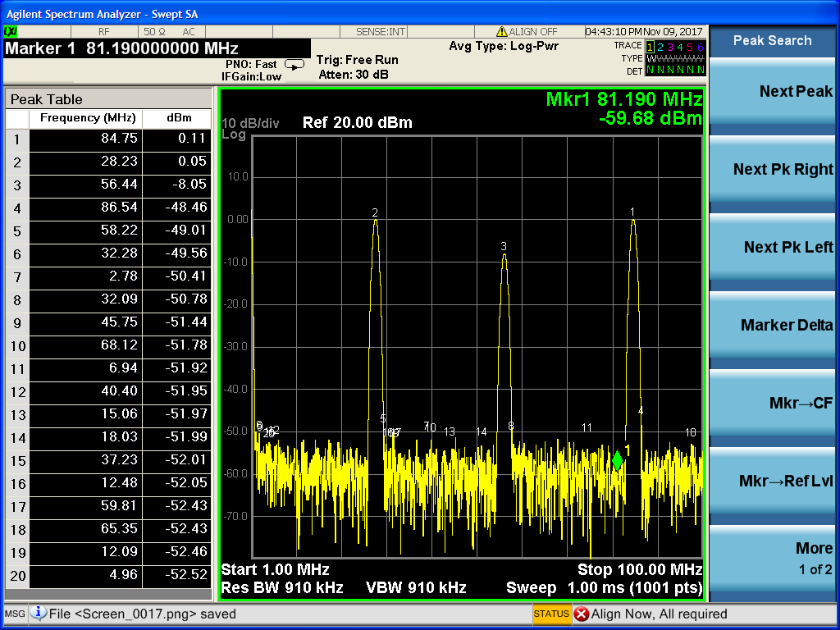Click the ALIGN OFF warning triangle icon
This screenshot has height=630, width=840.
pyautogui.click(x=502, y=31)
